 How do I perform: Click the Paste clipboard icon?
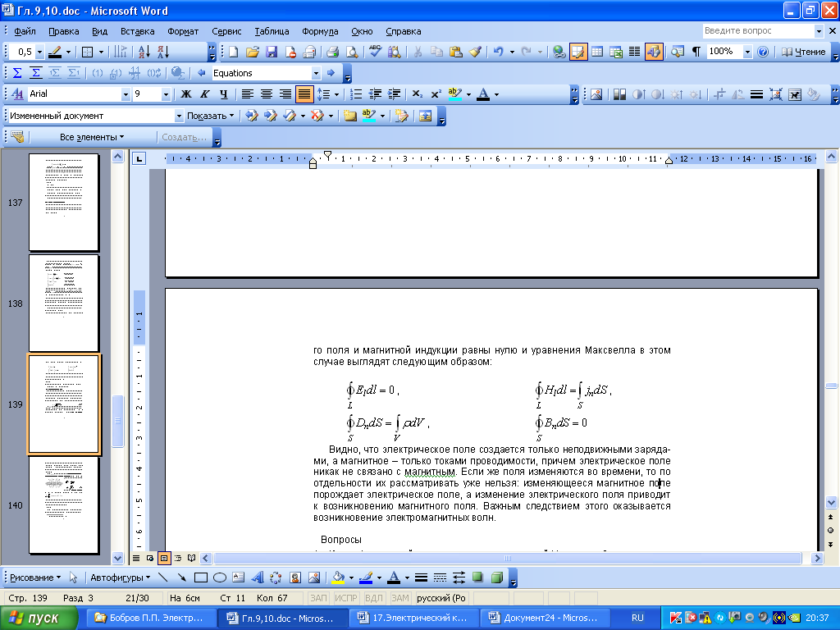point(456,52)
